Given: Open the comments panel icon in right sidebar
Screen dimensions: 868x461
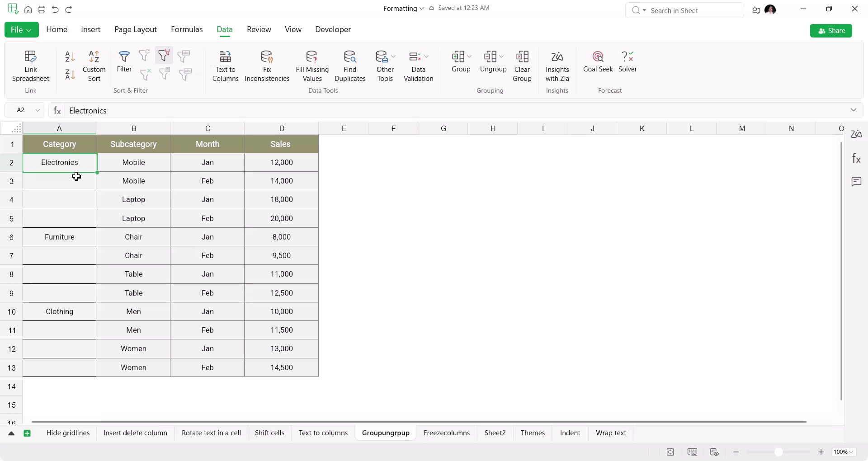Looking at the screenshot, I should (x=856, y=182).
